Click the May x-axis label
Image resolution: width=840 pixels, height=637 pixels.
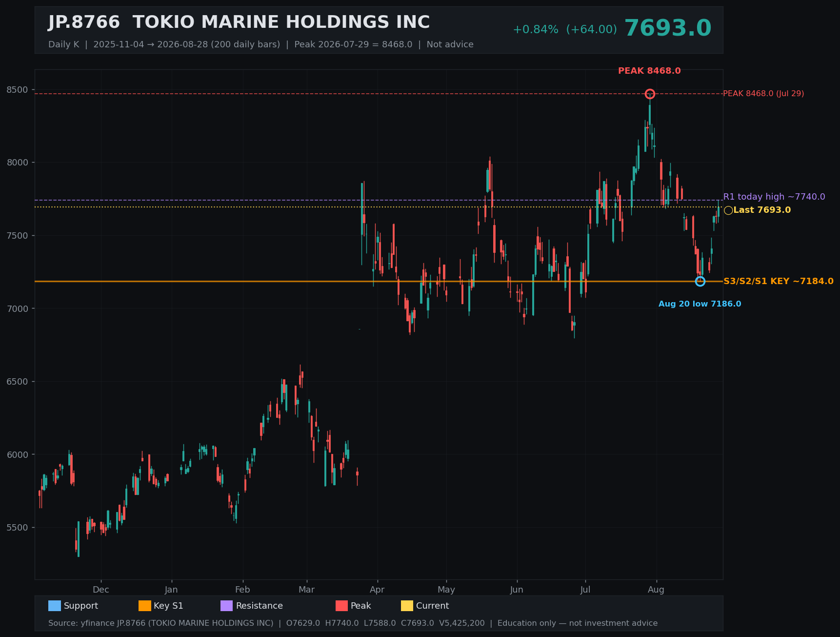pos(446,590)
